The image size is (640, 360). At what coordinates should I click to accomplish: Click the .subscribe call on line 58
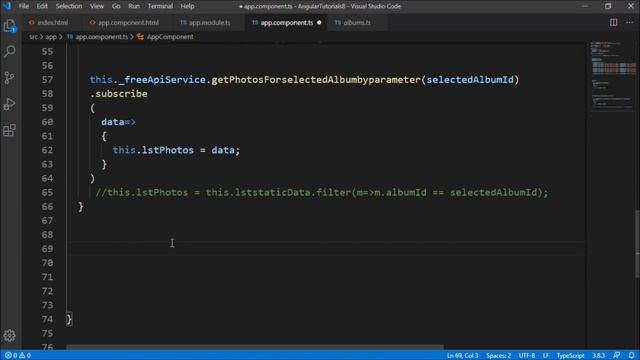coord(118,94)
